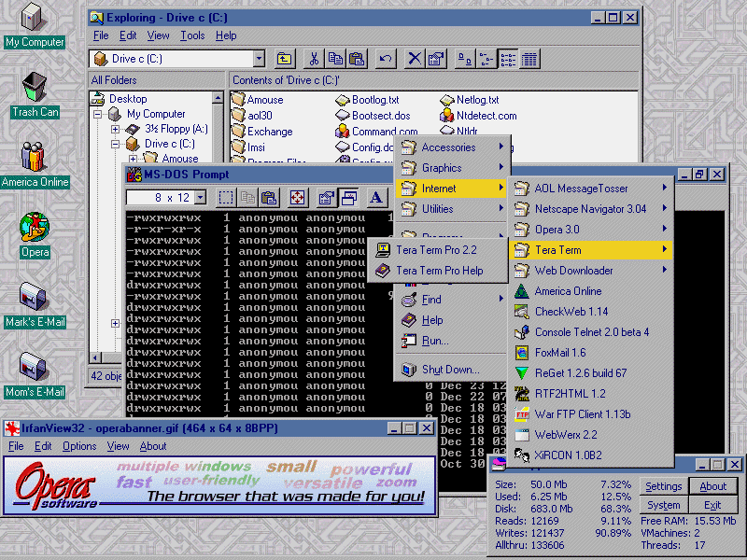Viewport: 747px width, 560px height.
Task: Select the aol30 folder in contents list
Action: pyautogui.click(x=252, y=116)
